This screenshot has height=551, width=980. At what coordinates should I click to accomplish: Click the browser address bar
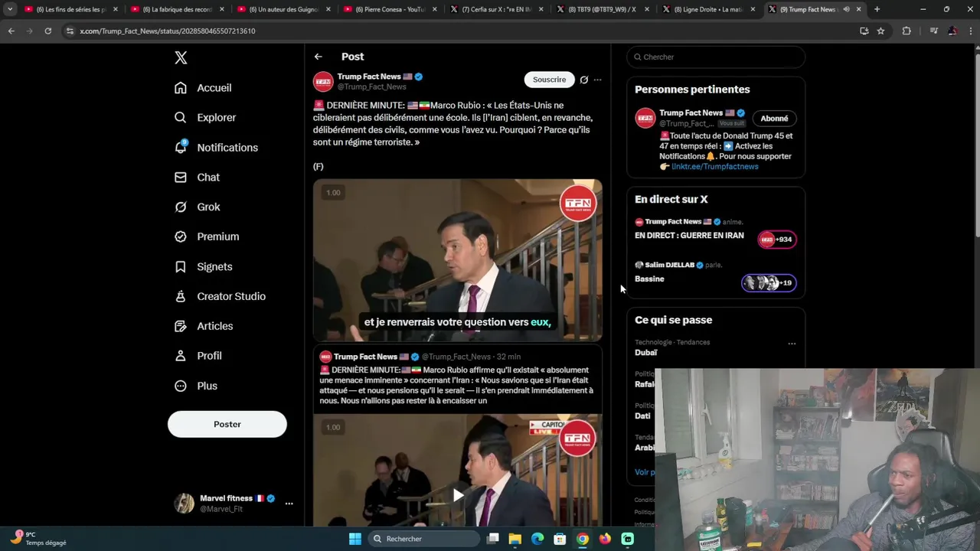click(x=459, y=31)
